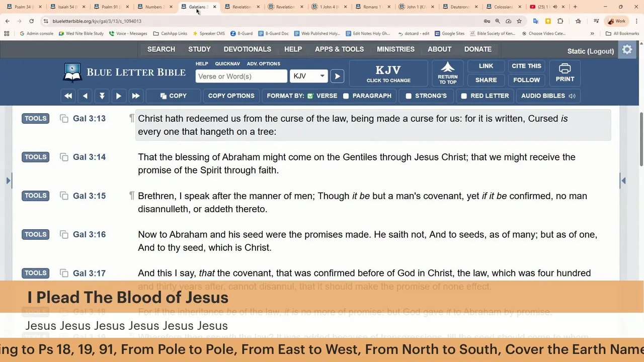644x362 pixels.
Task: Go to previous verse arrow
Action: 85,96
